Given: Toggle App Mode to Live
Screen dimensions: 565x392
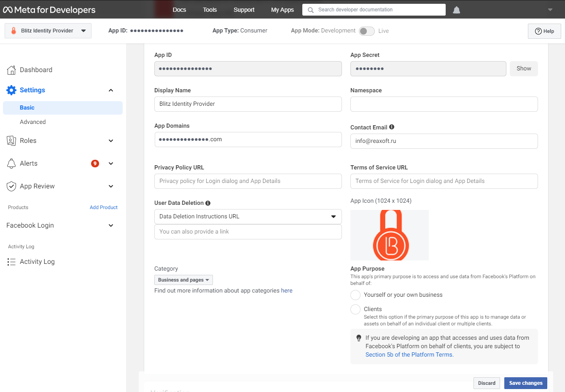Looking at the screenshot, I should coord(366,31).
